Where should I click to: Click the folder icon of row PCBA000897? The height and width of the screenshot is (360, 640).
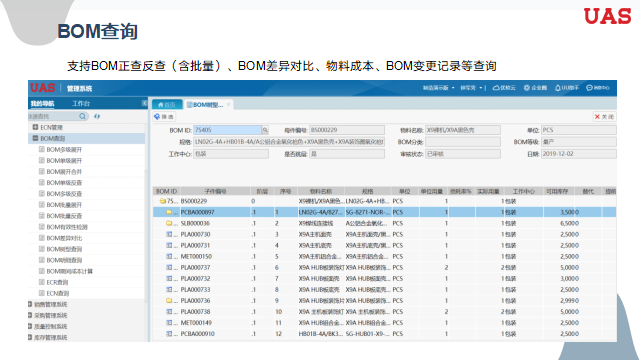[x=169, y=212]
